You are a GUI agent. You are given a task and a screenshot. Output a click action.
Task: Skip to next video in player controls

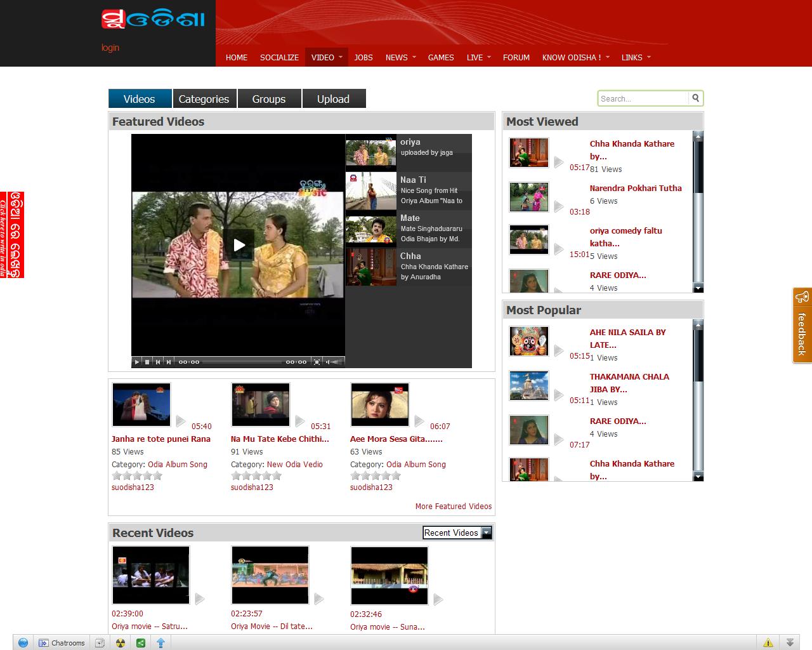[x=169, y=362]
